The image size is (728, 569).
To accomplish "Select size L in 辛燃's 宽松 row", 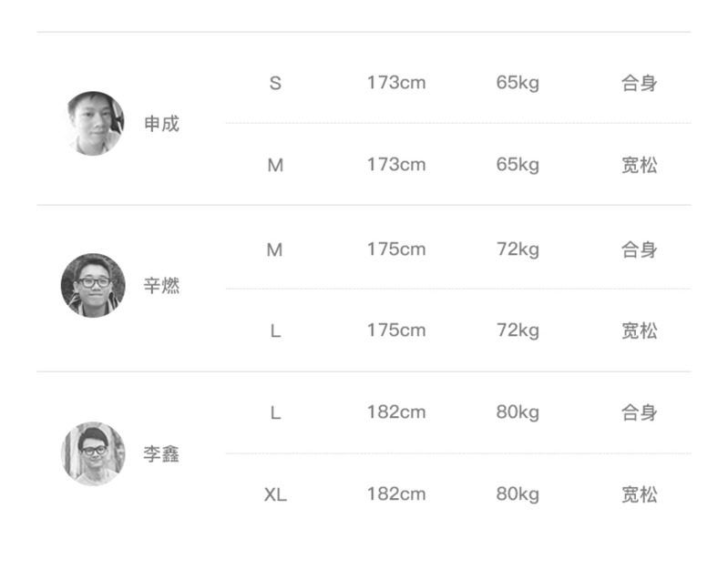I will [x=275, y=330].
